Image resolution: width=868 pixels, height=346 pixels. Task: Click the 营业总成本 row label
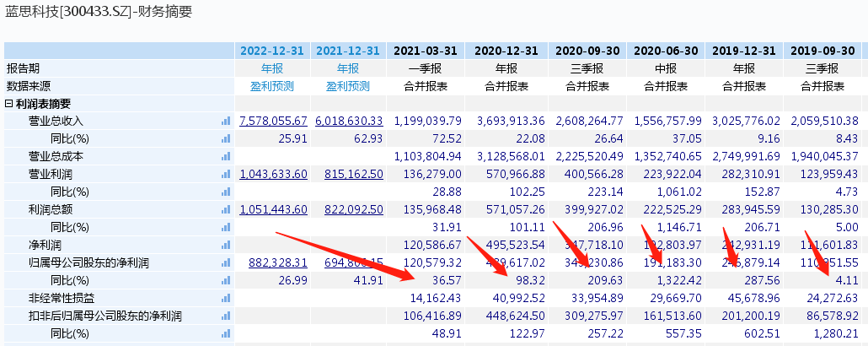(56, 156)
